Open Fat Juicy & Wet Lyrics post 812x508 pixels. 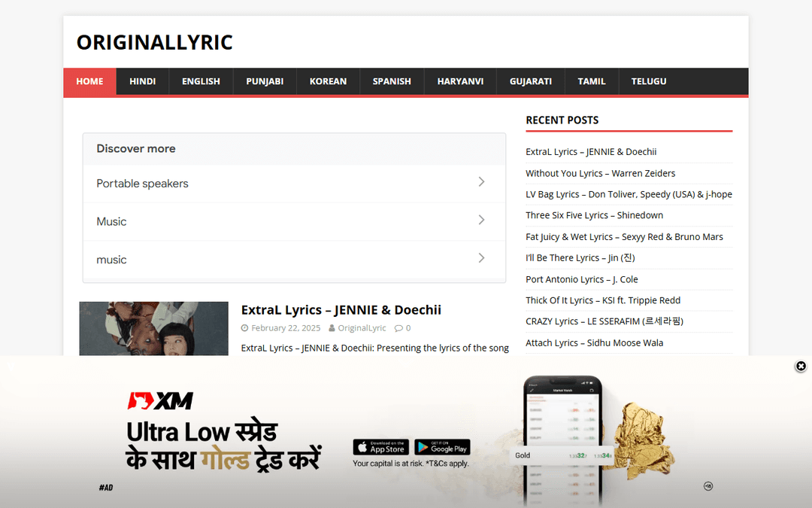(624, 237)
